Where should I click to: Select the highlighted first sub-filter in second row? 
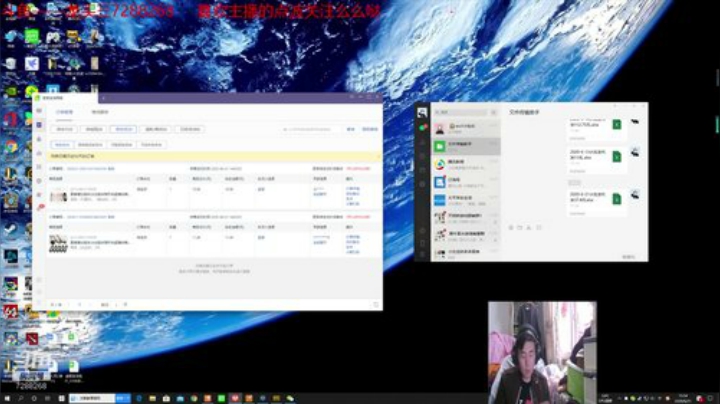point(62,145)
